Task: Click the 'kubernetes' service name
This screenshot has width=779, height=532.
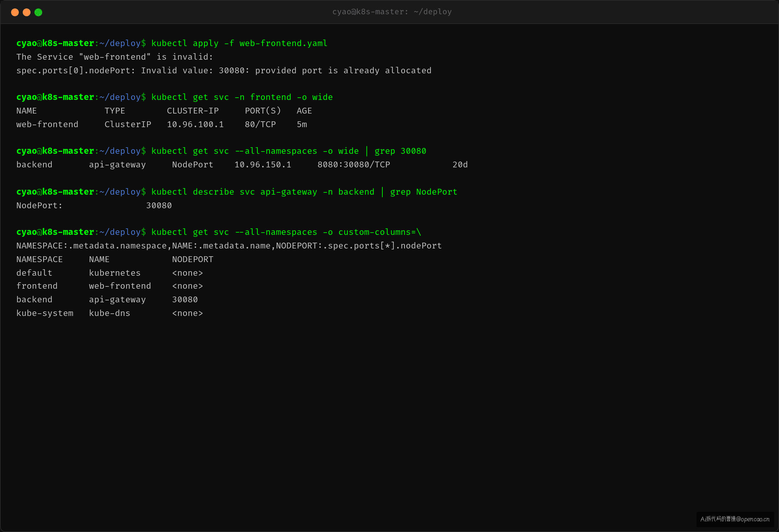Action: pos(115,273)
